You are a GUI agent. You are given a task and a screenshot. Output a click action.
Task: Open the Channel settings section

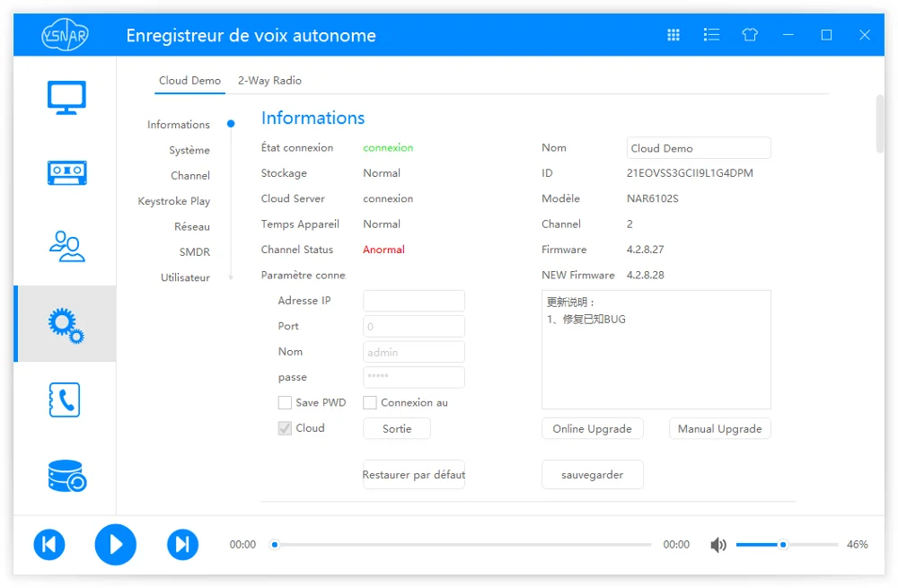pyautogui.click(x=190, y=175)
